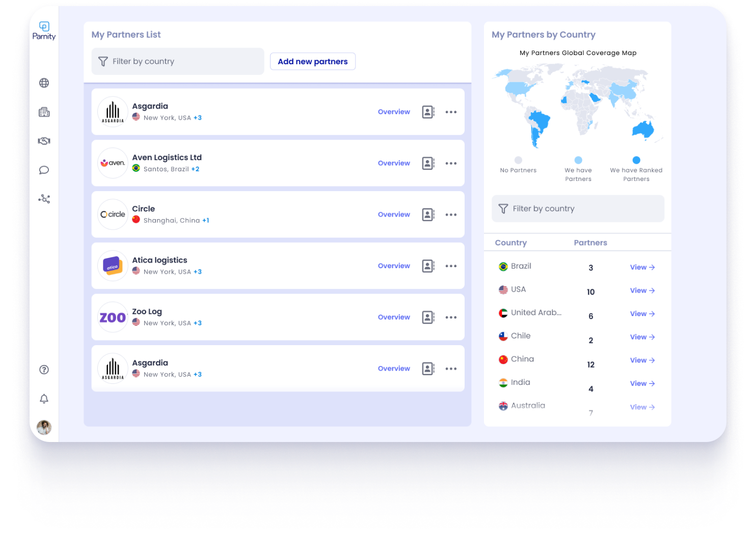Open the Filter by country dropdown under the map
This screenshot has width=756, height=545.
578,209
